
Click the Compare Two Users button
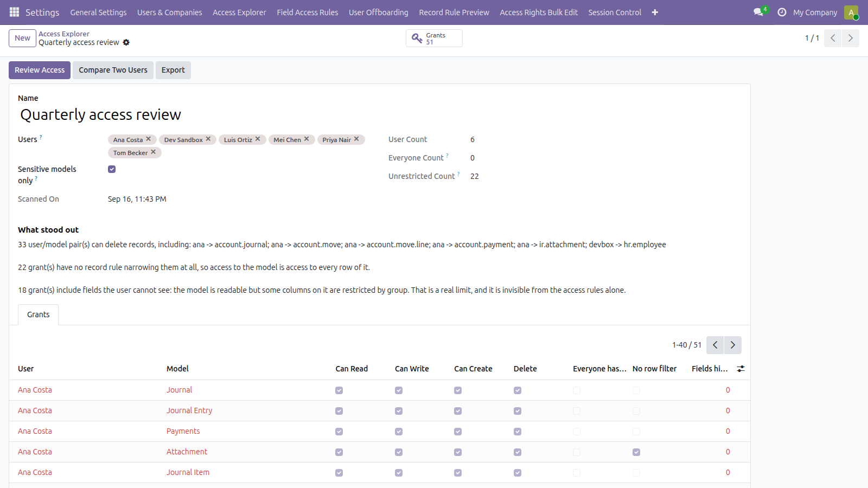(113, 70)
